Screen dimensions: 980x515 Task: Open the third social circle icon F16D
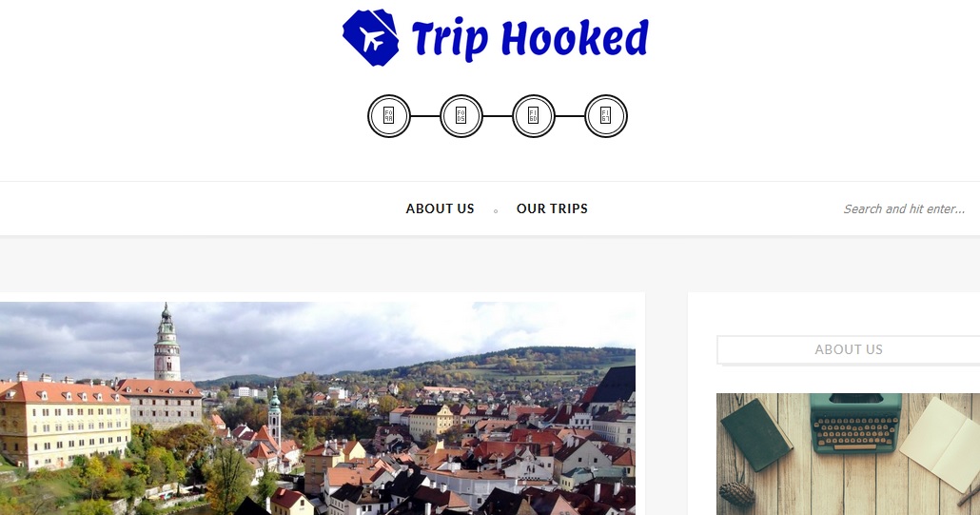coord(533,116)
